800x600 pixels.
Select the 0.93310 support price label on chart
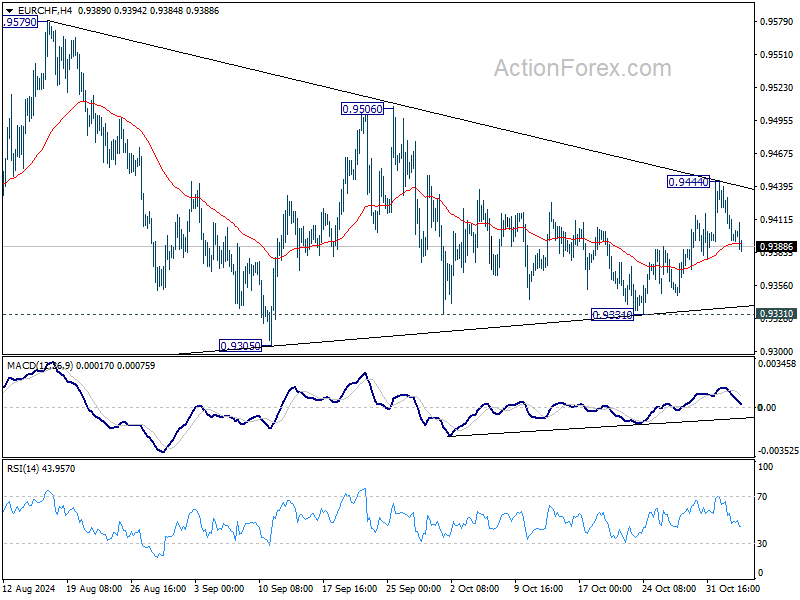(612, 315)
